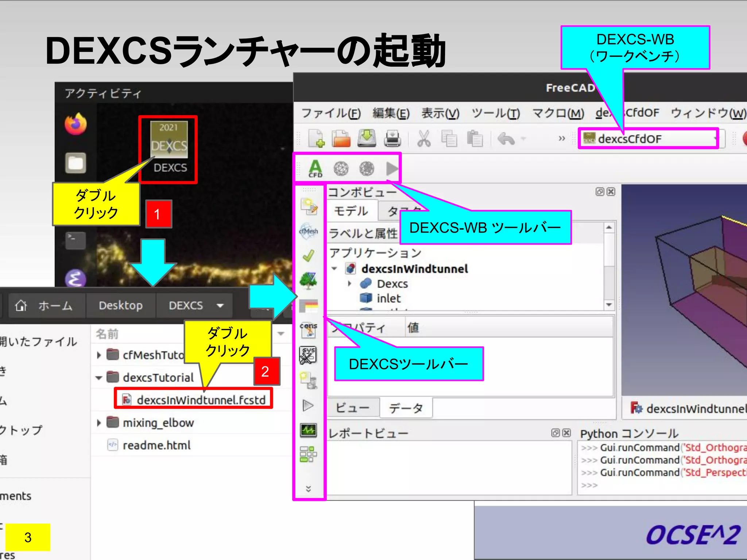Click the cons constant folder icon

coord(309,330)
